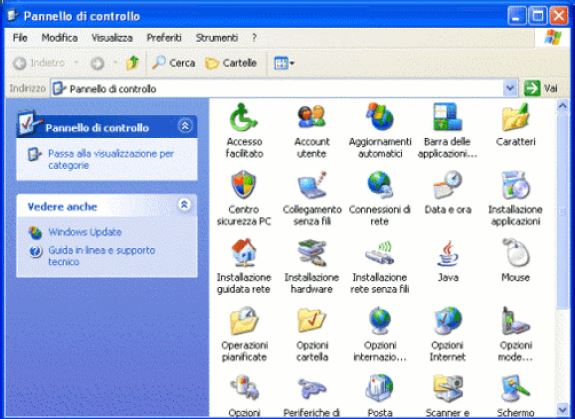Click the scrollbar up arrow
The image size is (575, 419).
click(x=562, y=106)
